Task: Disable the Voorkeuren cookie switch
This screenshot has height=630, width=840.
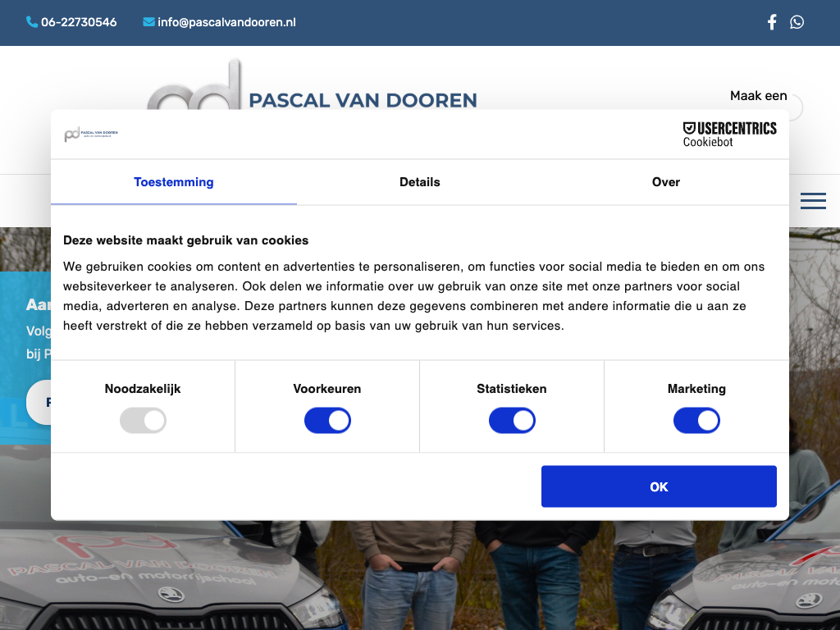Action: click(327, 421)
